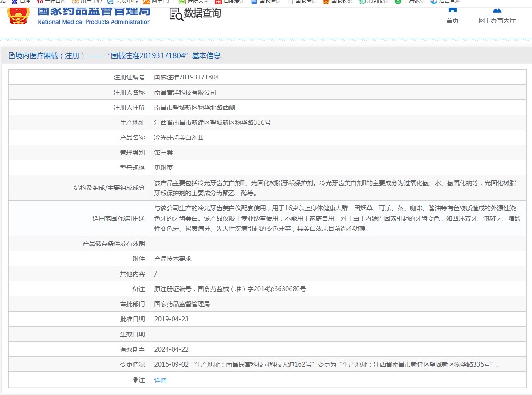Click the lightbulb icon beside 注
The image size is (532, 395).
point(135,380)
